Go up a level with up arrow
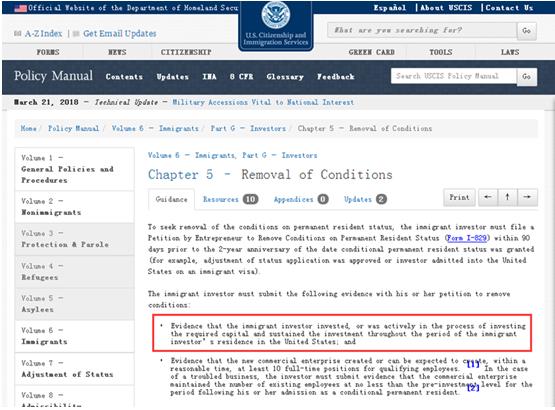This screenshot has height=410, width=555. (508, 197)
